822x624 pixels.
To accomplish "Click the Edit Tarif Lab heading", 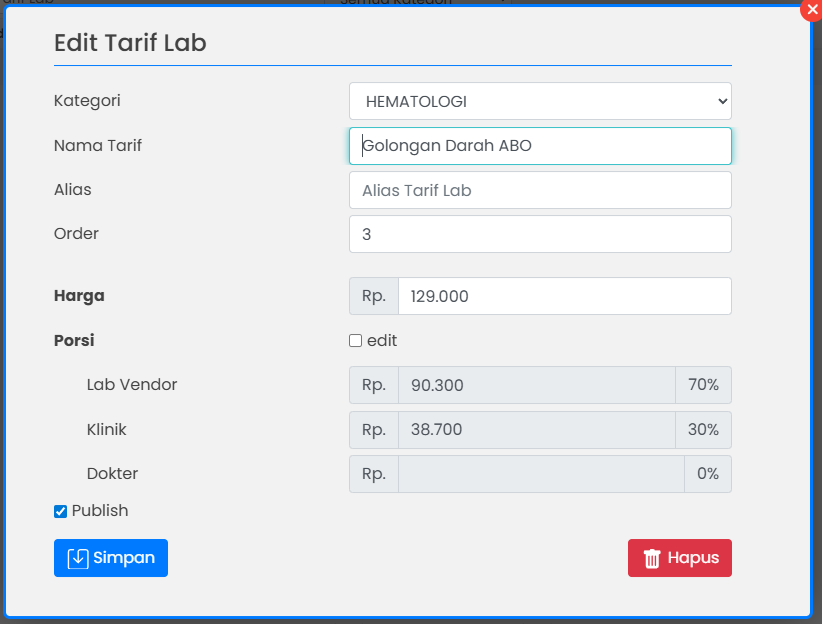I will pos(130,43).
